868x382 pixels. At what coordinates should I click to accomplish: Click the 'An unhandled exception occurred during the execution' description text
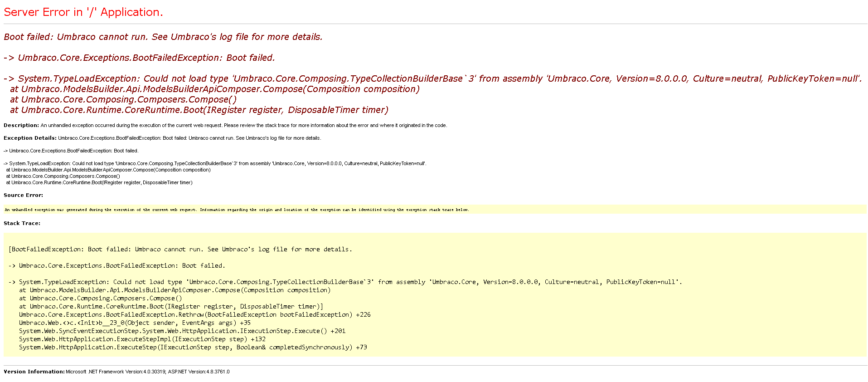click(x=244, y=125)
